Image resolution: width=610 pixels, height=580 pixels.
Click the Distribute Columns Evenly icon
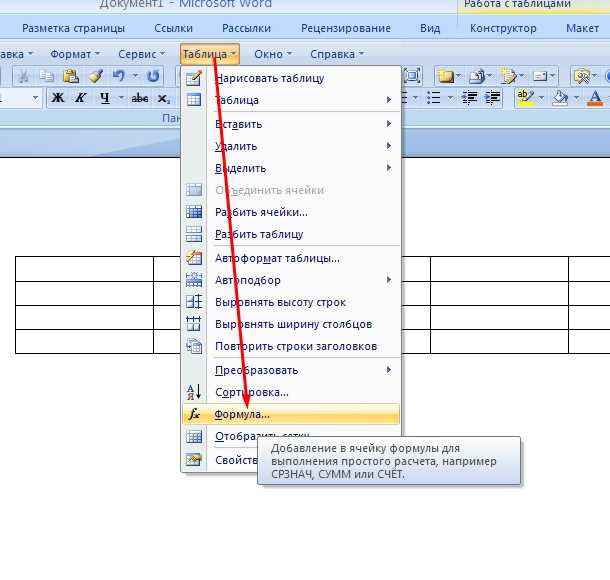point(194,324)
